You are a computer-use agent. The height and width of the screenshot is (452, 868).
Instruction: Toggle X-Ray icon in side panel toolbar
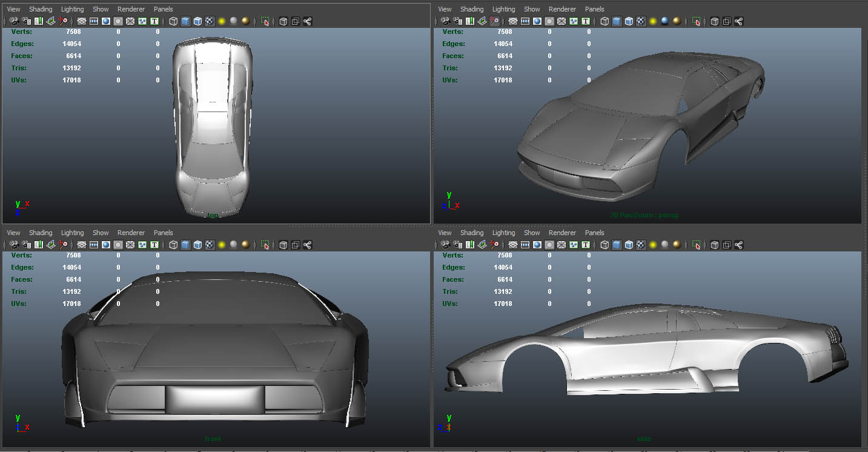[x=715, y=245]
